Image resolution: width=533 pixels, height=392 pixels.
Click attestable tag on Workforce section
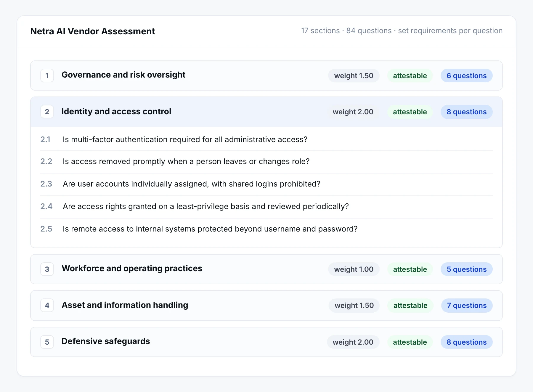point(410,269)
